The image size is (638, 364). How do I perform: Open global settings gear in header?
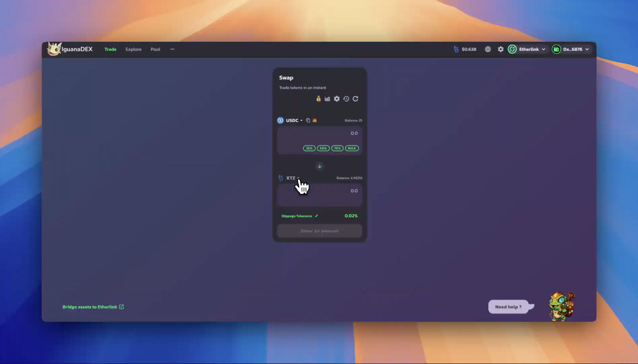(501, 49)
